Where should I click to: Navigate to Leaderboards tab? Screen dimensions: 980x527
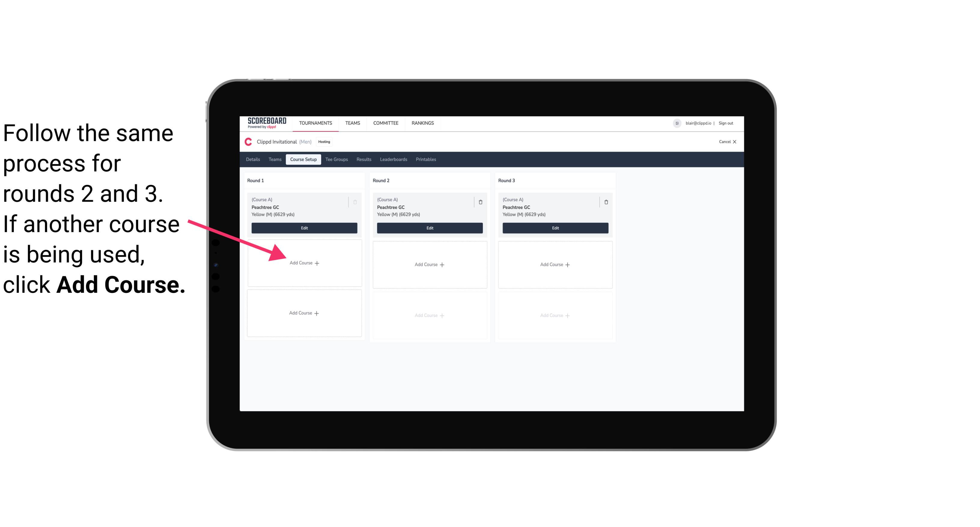(393, 160)
